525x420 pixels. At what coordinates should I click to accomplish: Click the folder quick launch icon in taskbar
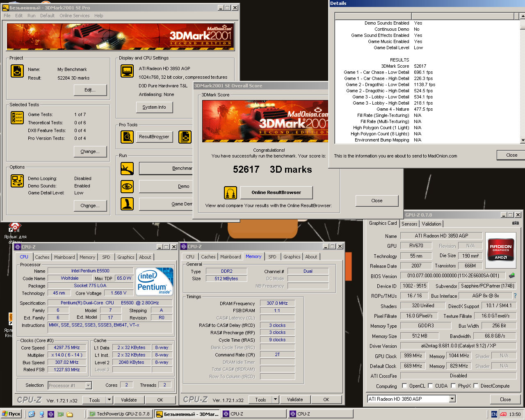click(x=70, y=414)
